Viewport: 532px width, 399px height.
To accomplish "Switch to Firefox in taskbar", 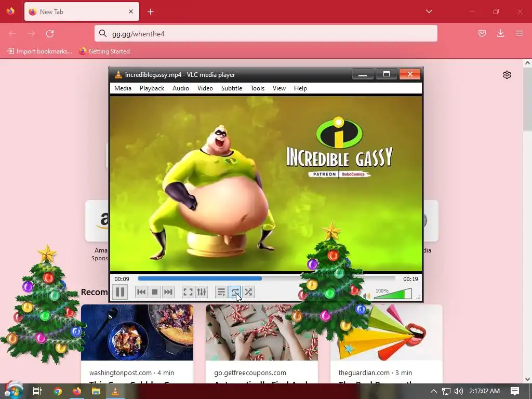I will click(77, 391).
